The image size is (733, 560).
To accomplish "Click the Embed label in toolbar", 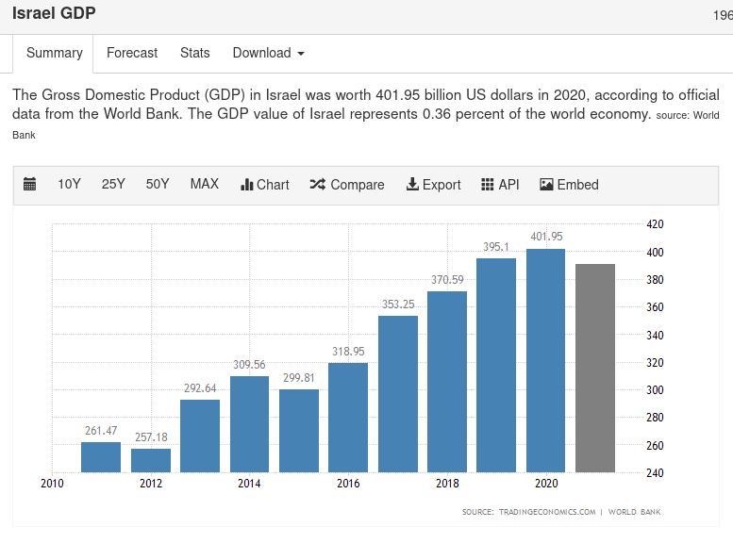I will 577,185.
